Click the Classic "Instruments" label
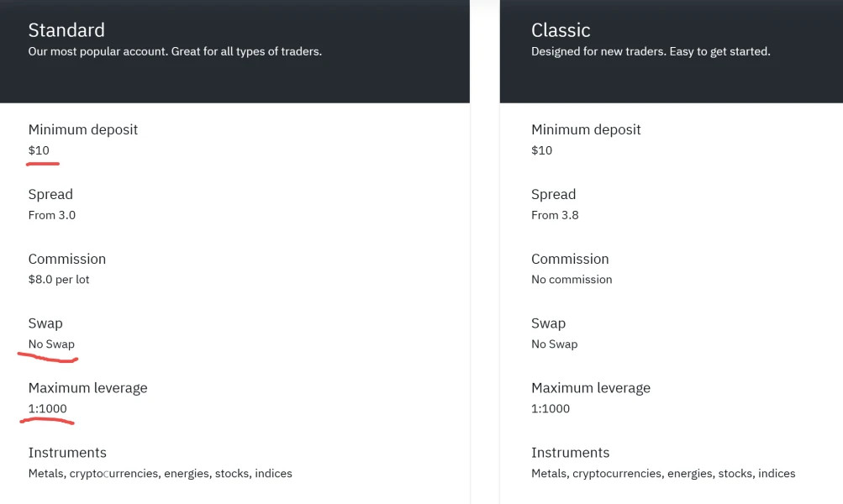 coord(570,453)
